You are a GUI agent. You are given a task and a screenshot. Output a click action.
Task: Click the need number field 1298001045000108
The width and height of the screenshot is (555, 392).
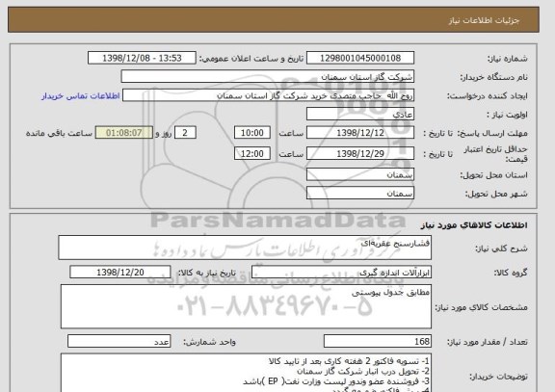360,58
